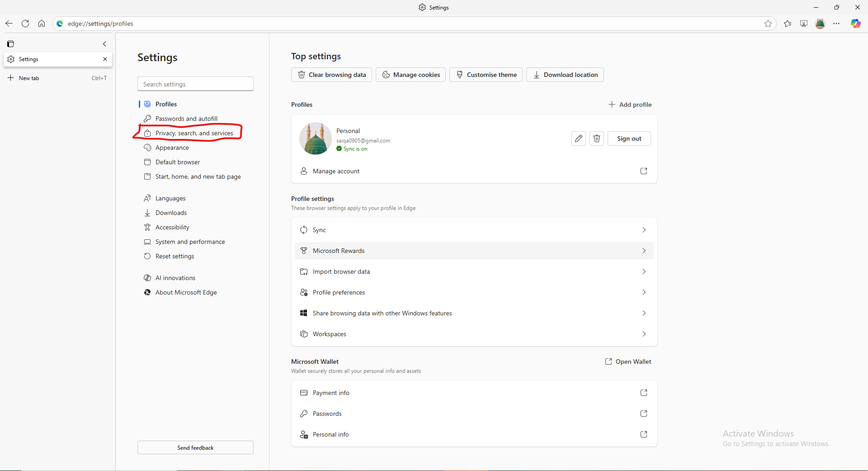Click the edit profile pencil icon
Screen dimensions: 868x471
578,138
